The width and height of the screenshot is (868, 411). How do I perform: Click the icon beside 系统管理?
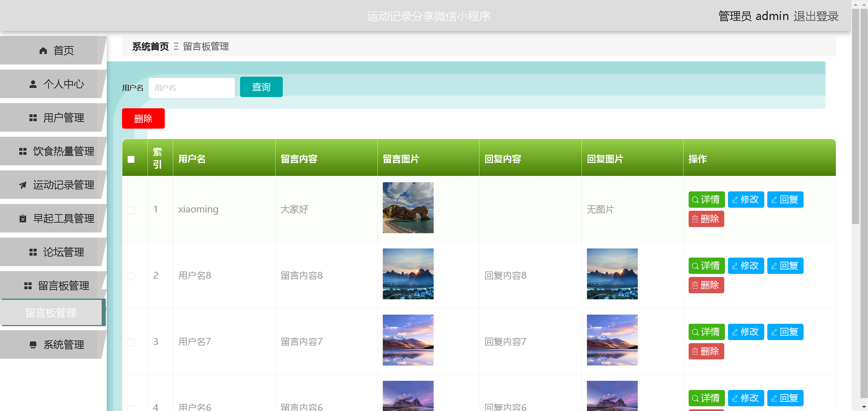[x=33, y=345]
